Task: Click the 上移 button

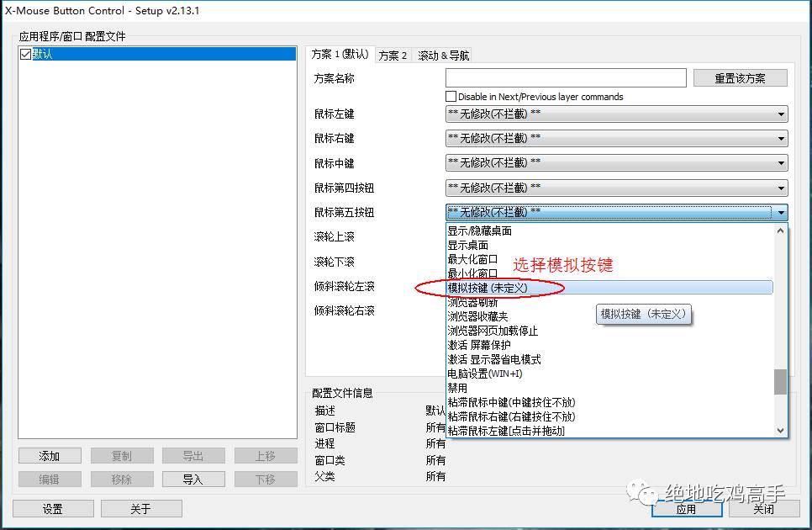Action: [x=266, y=456]
